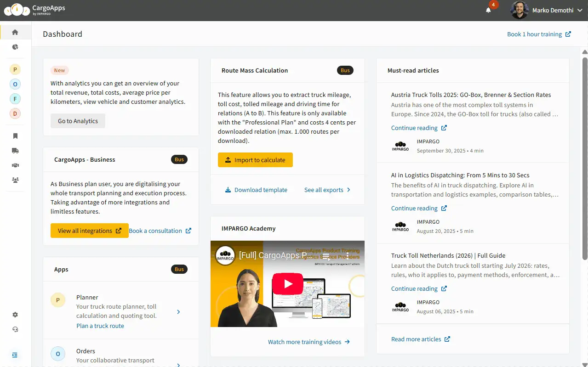Click Bus badge in Route Mass Calculation card
The width and height of the screenshot is (588, 367).
(x=345, y=70)
